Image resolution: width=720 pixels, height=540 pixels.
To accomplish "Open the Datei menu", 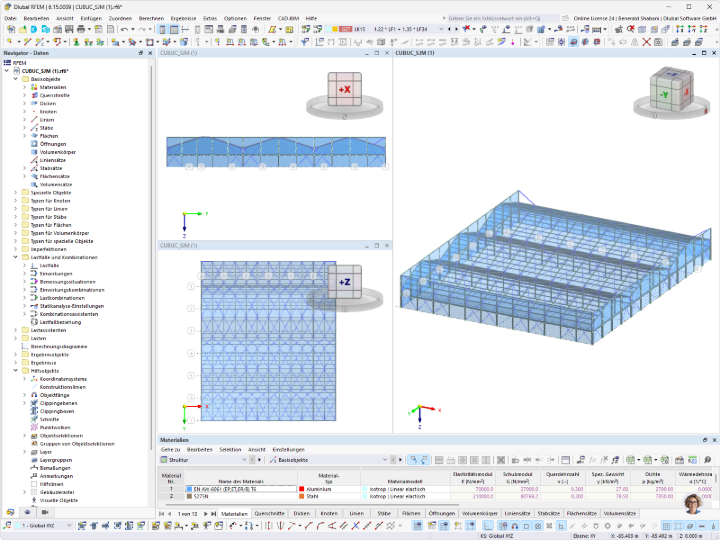I will tap(10, 18).
